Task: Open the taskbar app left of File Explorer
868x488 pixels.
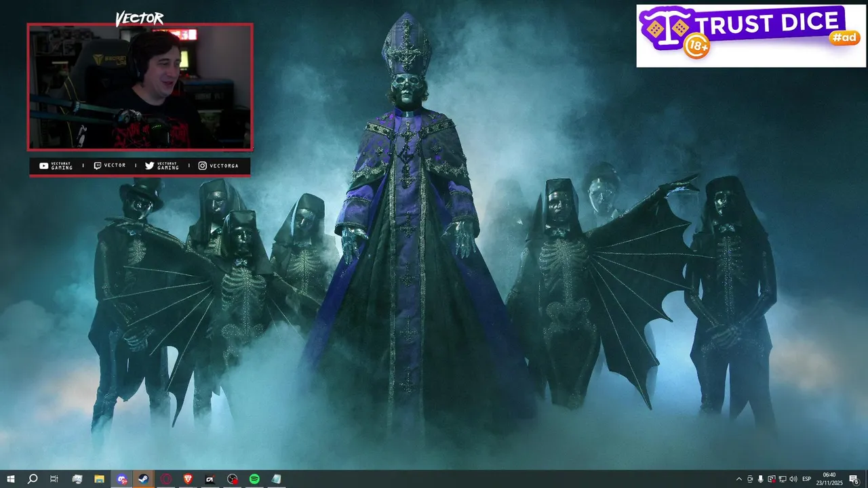Action: coord(77,479)
